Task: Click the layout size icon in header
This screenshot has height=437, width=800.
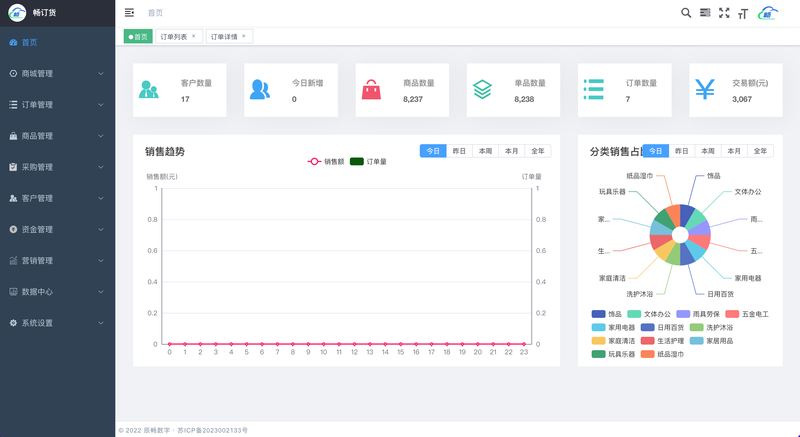Action: click(705, 13)
